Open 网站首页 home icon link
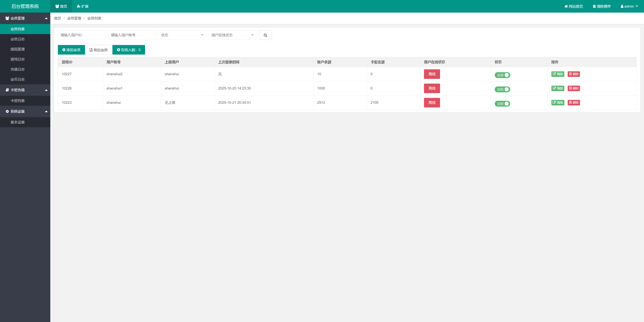644x322 pixels. [x=566, y=7]
